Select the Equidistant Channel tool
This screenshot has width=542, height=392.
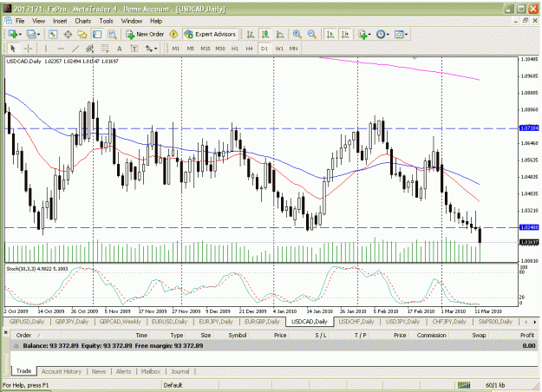90,49
